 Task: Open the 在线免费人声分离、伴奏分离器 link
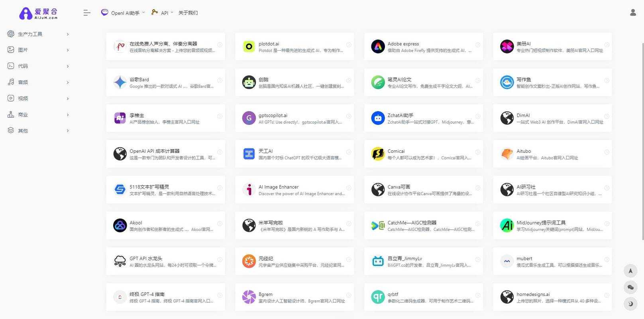click(163, 44)
